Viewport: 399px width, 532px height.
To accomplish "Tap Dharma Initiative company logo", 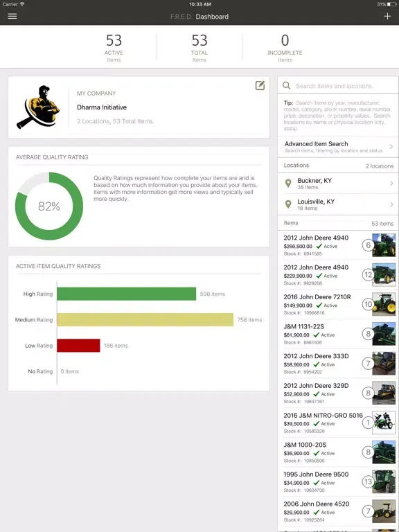I will [38, 107].
